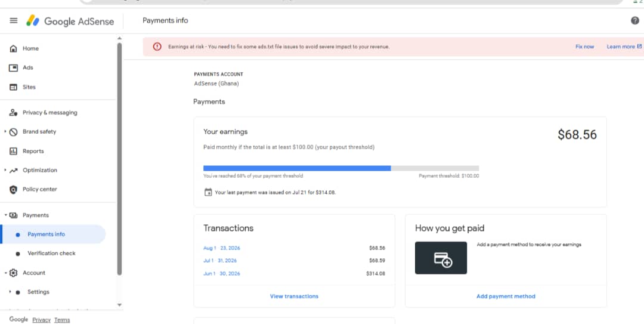Click the $68.56 earnings total
Screen dimensions: 644x324
[577, 135]
